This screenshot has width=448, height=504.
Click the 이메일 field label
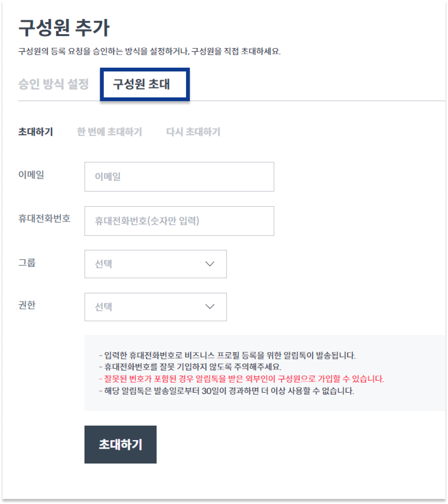[31, 175]
